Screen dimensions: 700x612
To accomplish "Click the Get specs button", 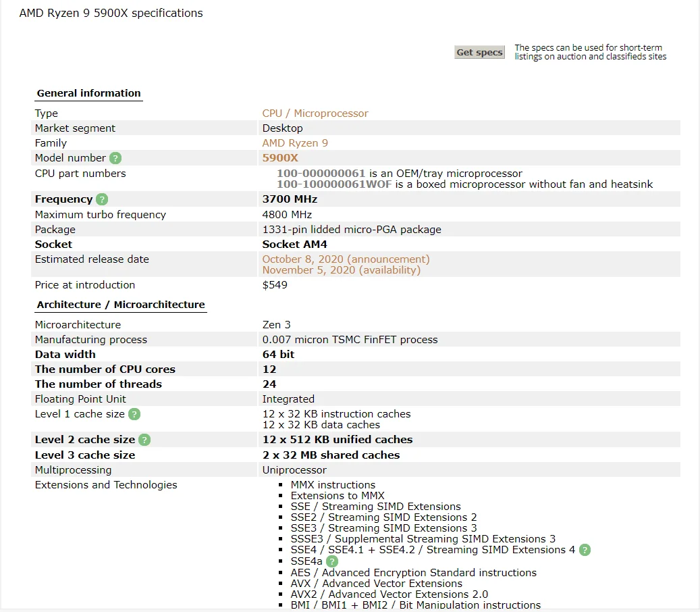I will (x=479, y=52).
